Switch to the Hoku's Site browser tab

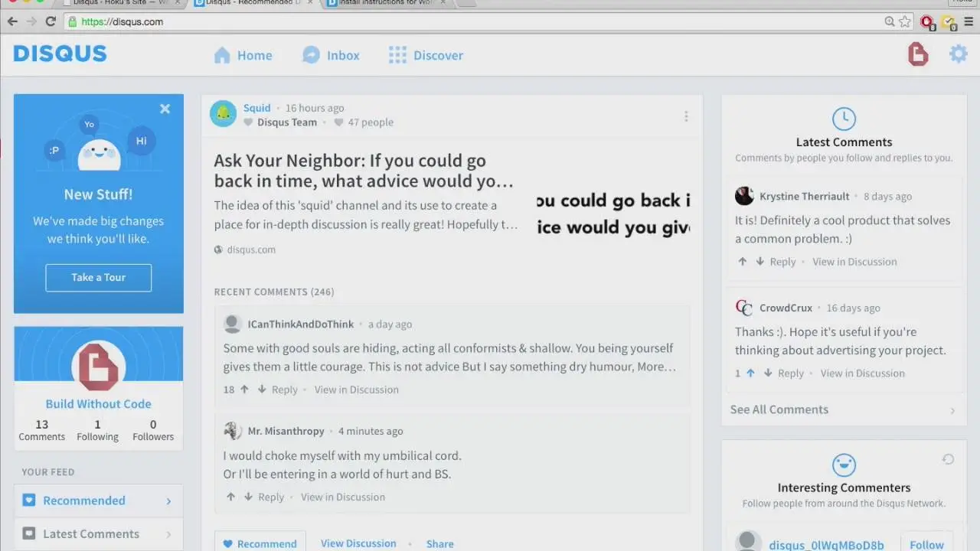[x=121, y=3]
